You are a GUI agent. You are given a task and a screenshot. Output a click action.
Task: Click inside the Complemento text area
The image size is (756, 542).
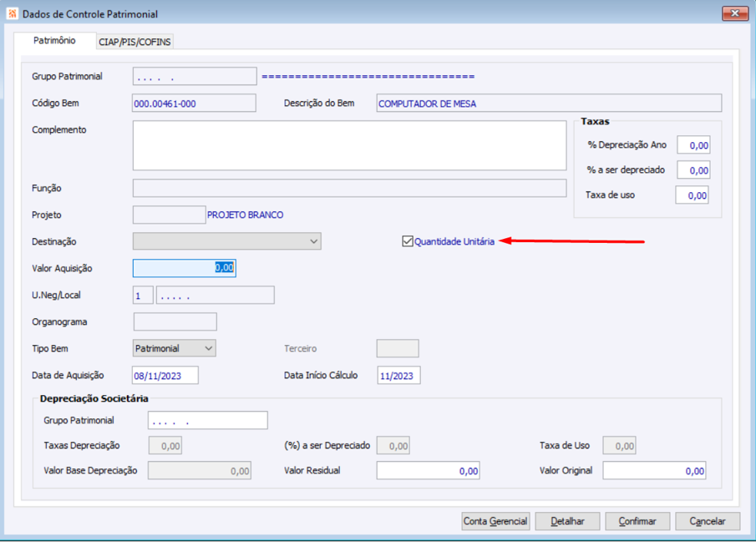(x=349, y=145)
